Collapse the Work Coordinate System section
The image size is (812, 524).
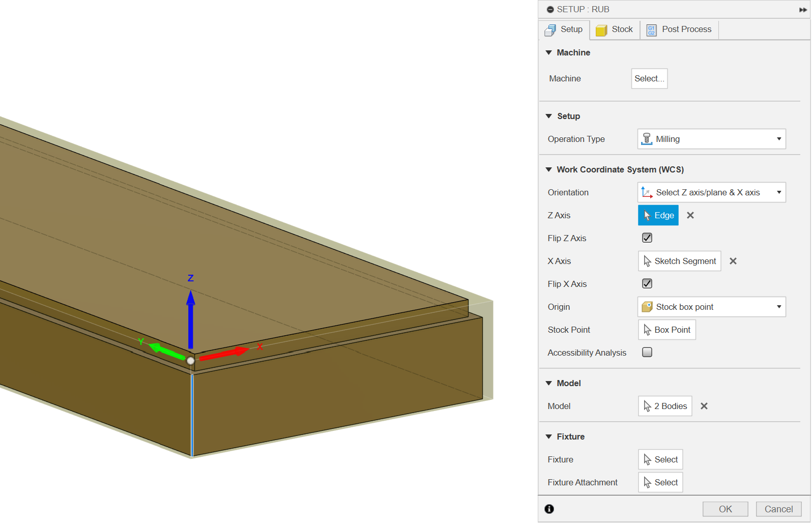pos(549,169)
